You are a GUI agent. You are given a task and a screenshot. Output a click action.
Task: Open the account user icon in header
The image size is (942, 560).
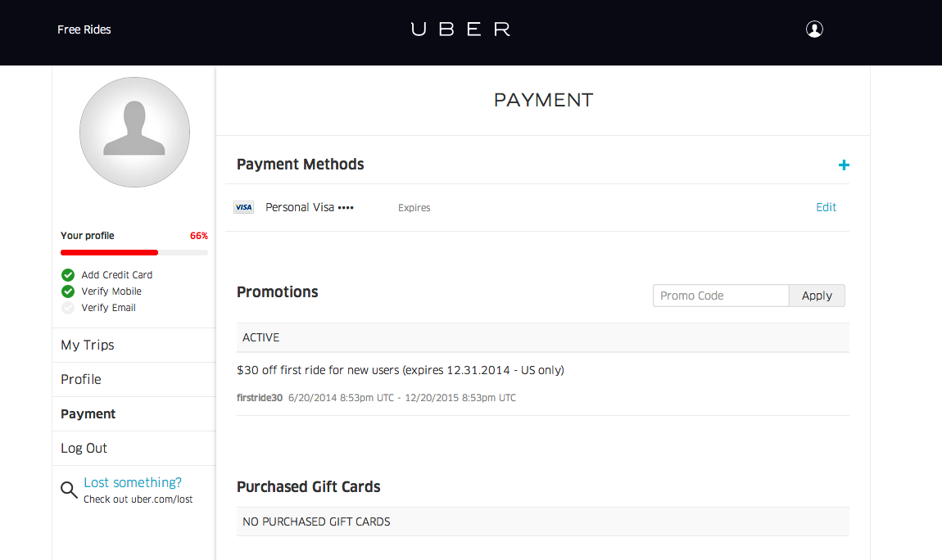(814, 29)
